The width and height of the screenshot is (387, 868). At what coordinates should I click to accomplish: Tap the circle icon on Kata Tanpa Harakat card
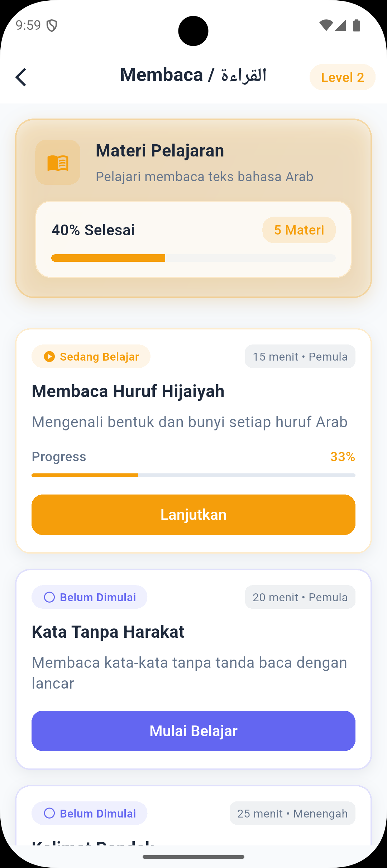click(49, 597)
